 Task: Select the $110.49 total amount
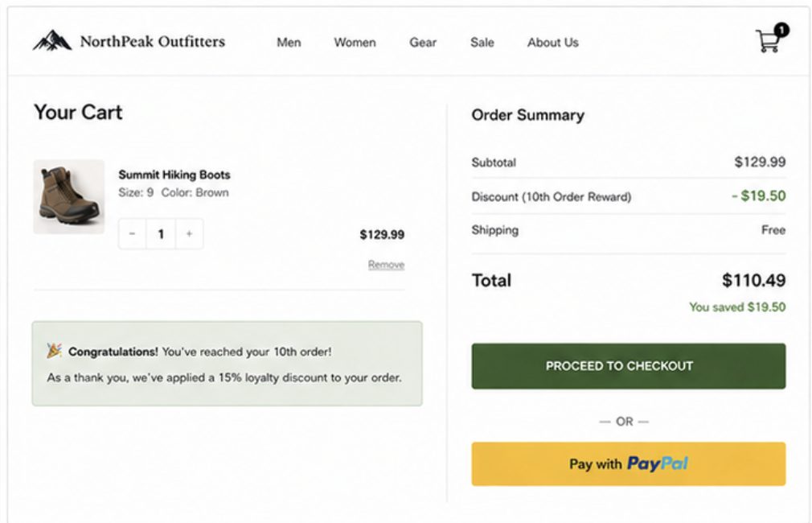click(x=753, y=281)
